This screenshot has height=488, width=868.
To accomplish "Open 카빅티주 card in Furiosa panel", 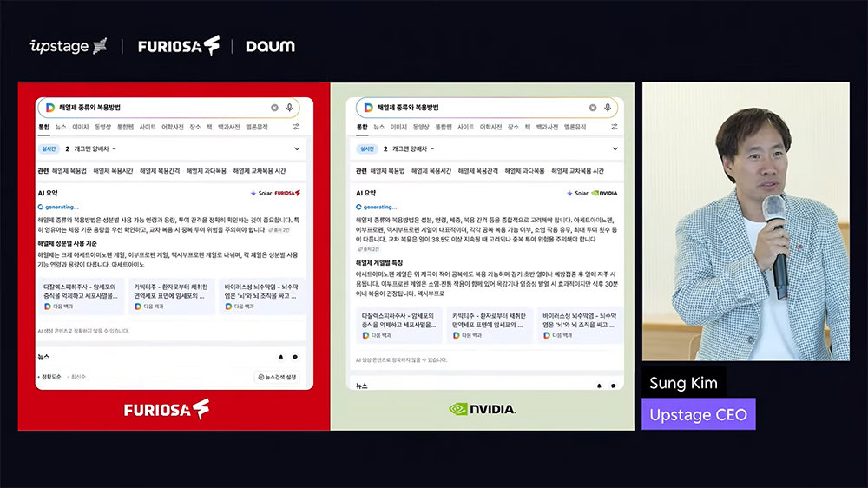I will click(x=170, y=296).
